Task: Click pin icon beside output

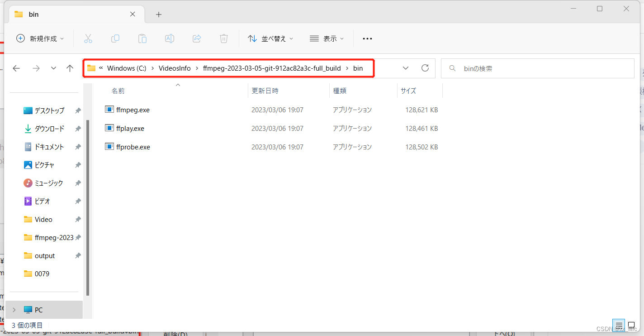Action: [x=78, y=255]
